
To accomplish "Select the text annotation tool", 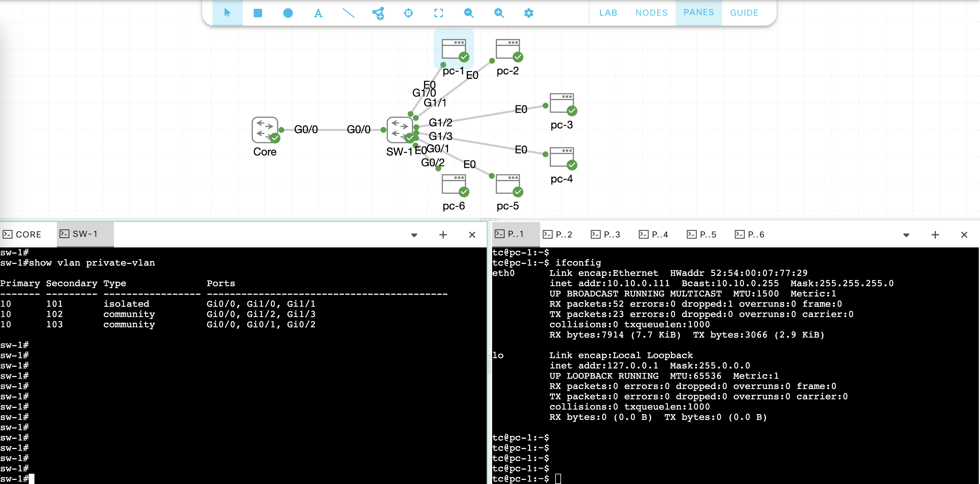I will (318, 13).
